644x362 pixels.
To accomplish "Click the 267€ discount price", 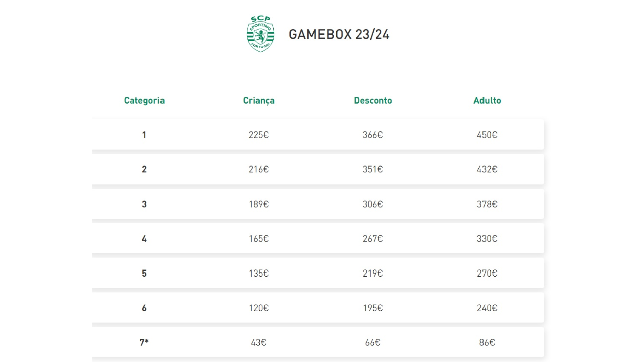I will click(373, 239).
